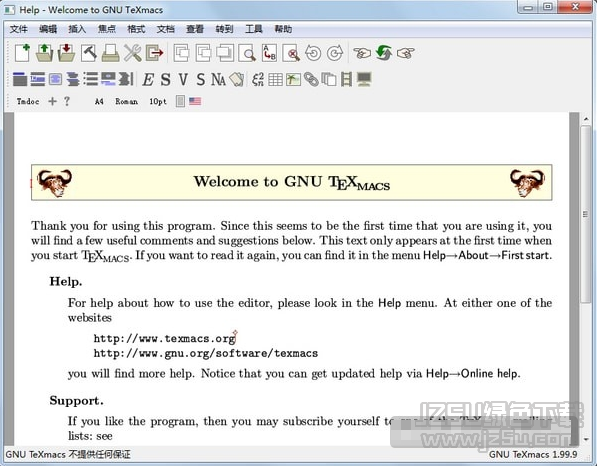Open a file using the green-arrow folder icon

(x=44, y=53)
